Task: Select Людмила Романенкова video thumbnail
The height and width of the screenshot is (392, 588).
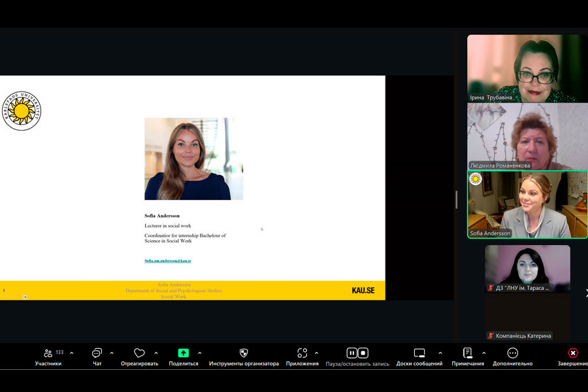Action: 527,137
